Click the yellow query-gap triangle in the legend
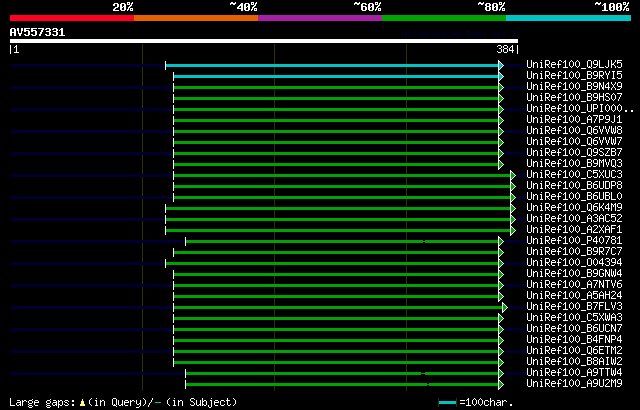This screenshot has width=640, height=410. [82, 403]
